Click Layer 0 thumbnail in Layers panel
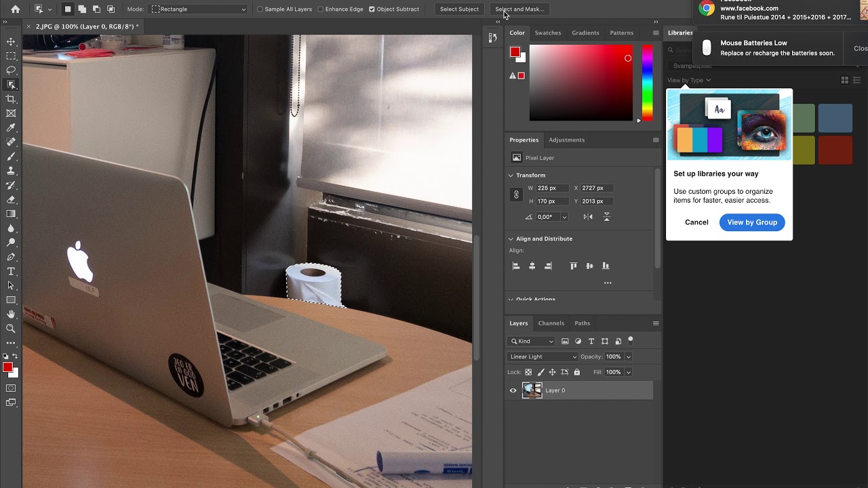This screenshot has height=488, width=868. 532,390
